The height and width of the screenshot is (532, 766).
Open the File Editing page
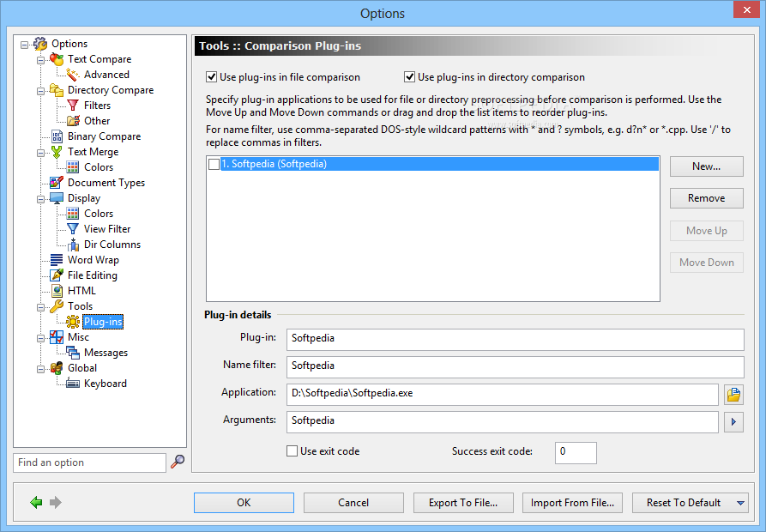point(93,275)
